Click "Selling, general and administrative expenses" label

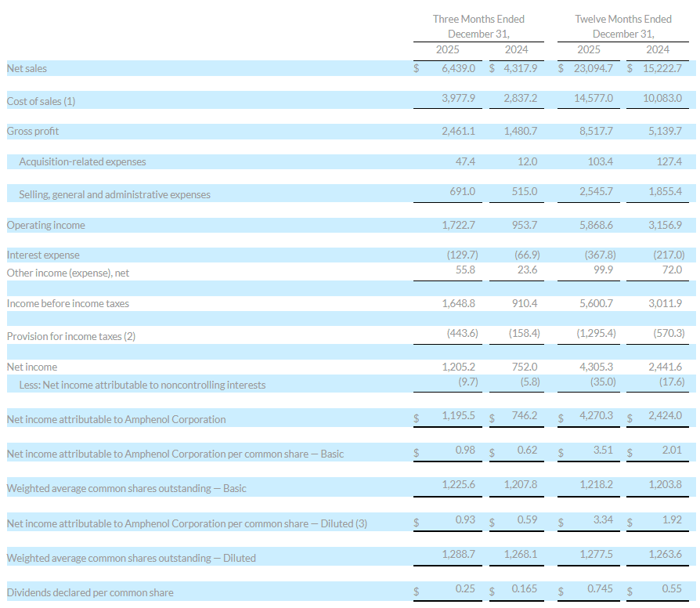(x=114, y=194)
